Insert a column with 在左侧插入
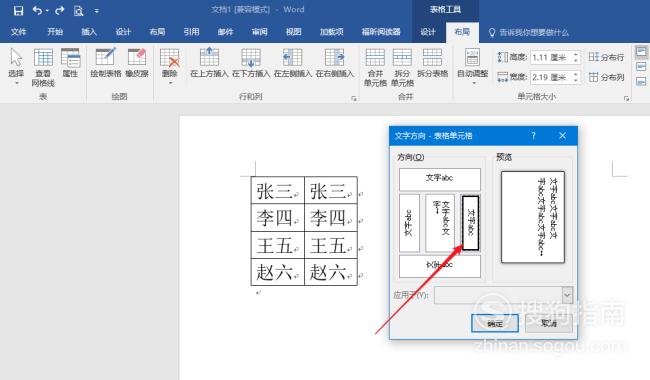The height and width of the screenshot is (380, 650). (x=293, y=63)
